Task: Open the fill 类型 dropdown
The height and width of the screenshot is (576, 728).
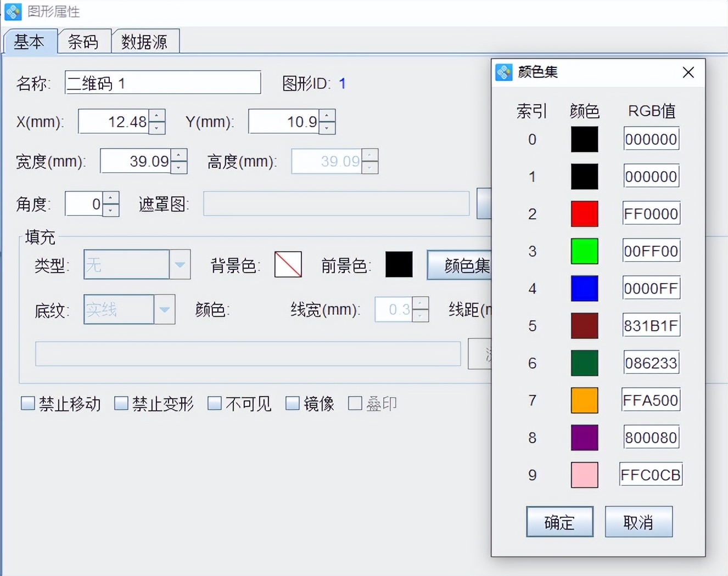Action: [181, 264]
